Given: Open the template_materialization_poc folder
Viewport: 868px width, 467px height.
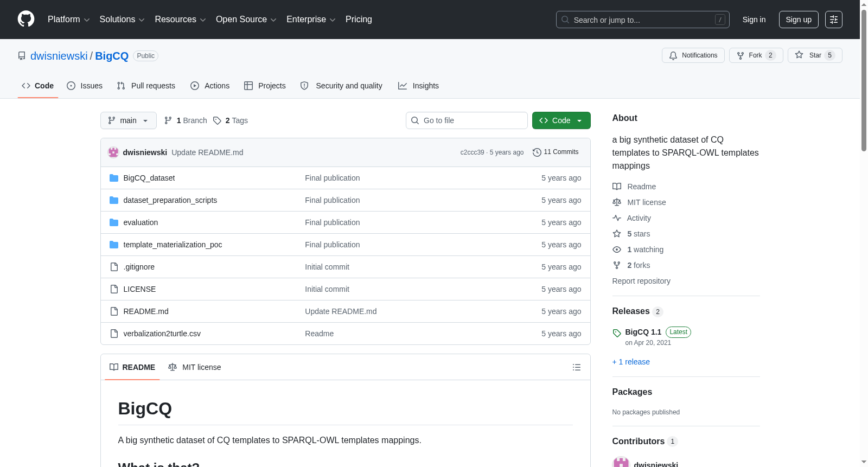Looking at the screenshot, I should coord(173,245).
